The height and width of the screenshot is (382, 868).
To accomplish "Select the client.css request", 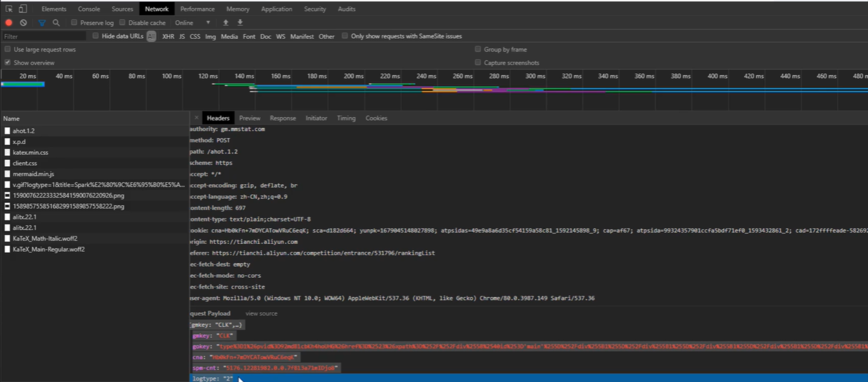I will pyautogui.click(x=95, y=163).
